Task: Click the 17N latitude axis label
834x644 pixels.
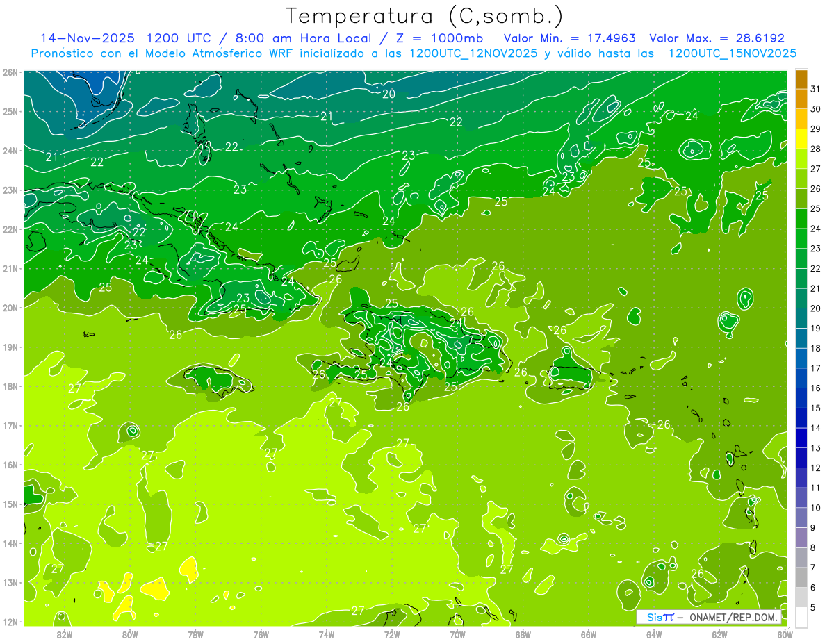Action: 10,425
